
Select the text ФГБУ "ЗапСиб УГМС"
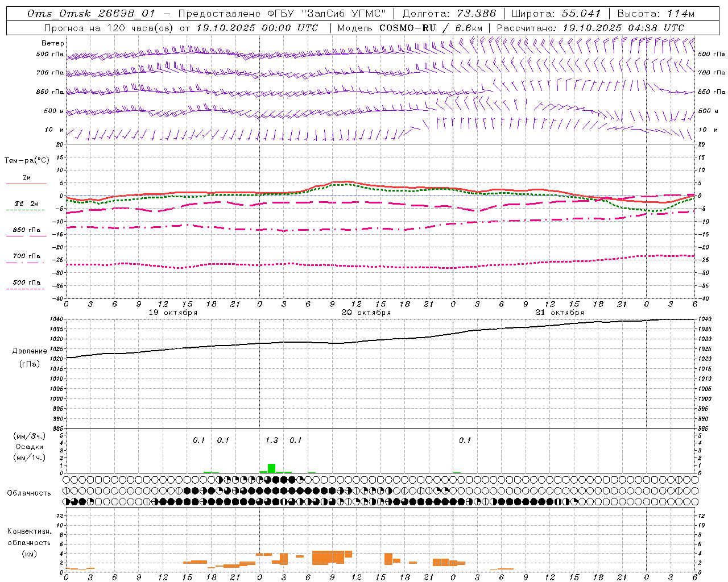click(x=328, y=14)
